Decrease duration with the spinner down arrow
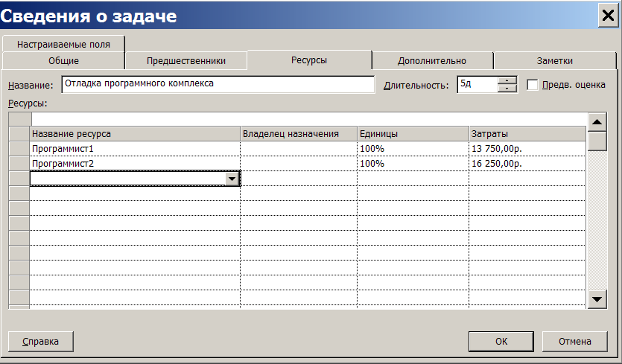 click(x=507, y=89)
